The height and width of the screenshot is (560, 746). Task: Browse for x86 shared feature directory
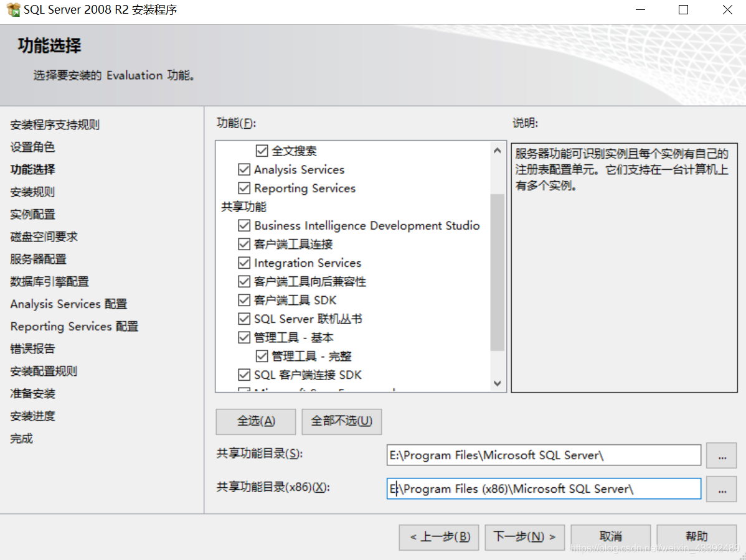[722, 488]
